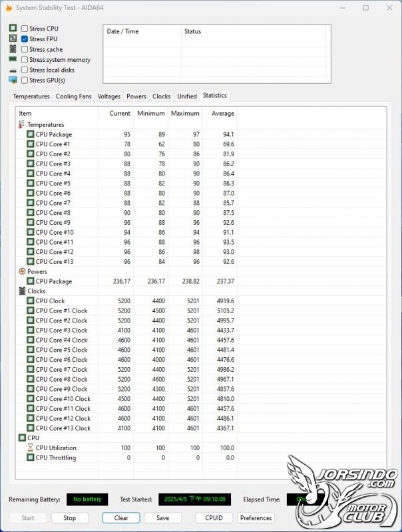Click the AIDA64 flame icon in title bar
The image size is (402, 532).
9,7
